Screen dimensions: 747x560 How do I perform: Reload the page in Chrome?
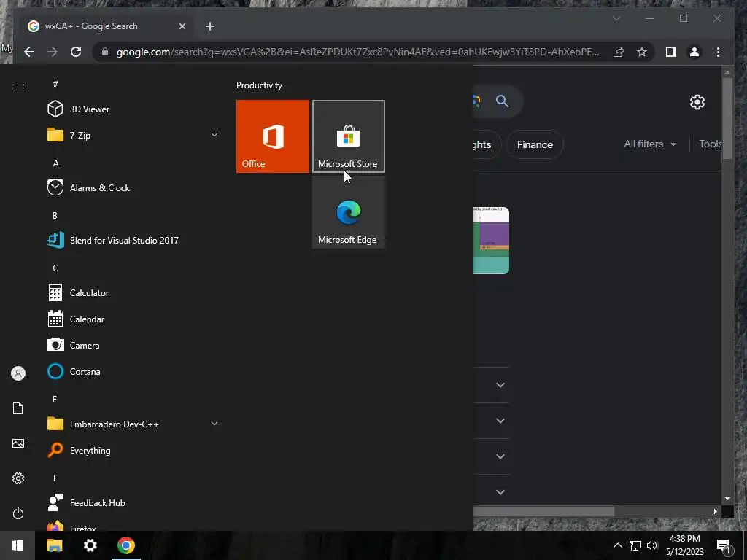(76, 52)
